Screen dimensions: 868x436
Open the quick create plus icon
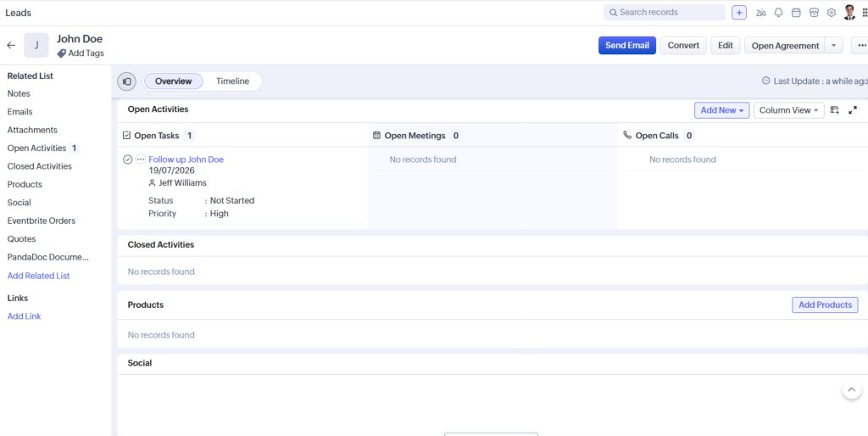pyautogui.click(x=739, y=13)
